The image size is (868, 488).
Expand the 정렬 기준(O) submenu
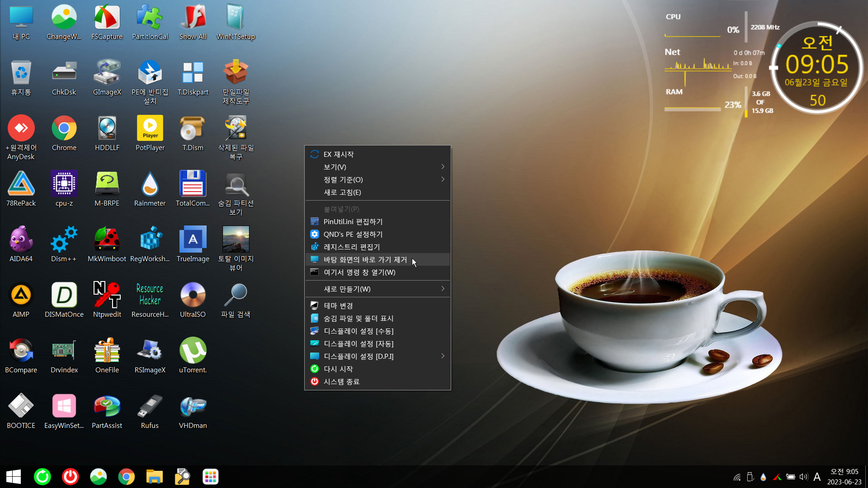click(377, 179)
